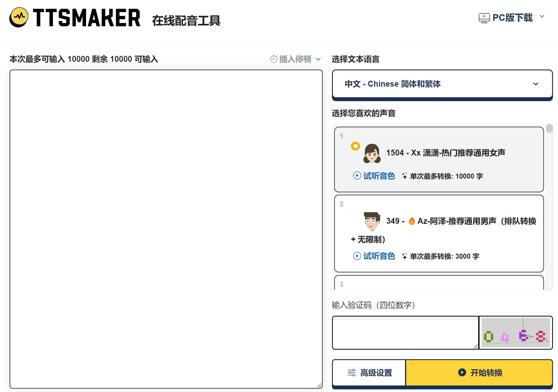Click the monitor icon beside PC版下载
The height and width of the screenshot is (392, 558).
[484, 18]
